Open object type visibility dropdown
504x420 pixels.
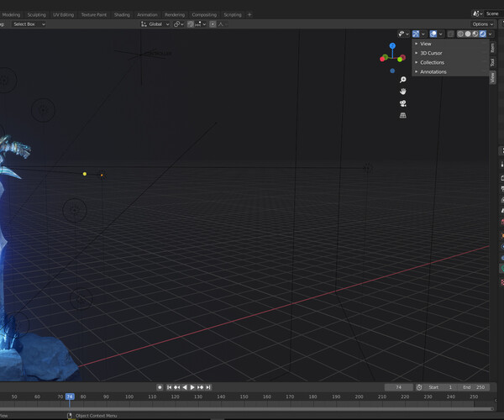click(404, 34)
